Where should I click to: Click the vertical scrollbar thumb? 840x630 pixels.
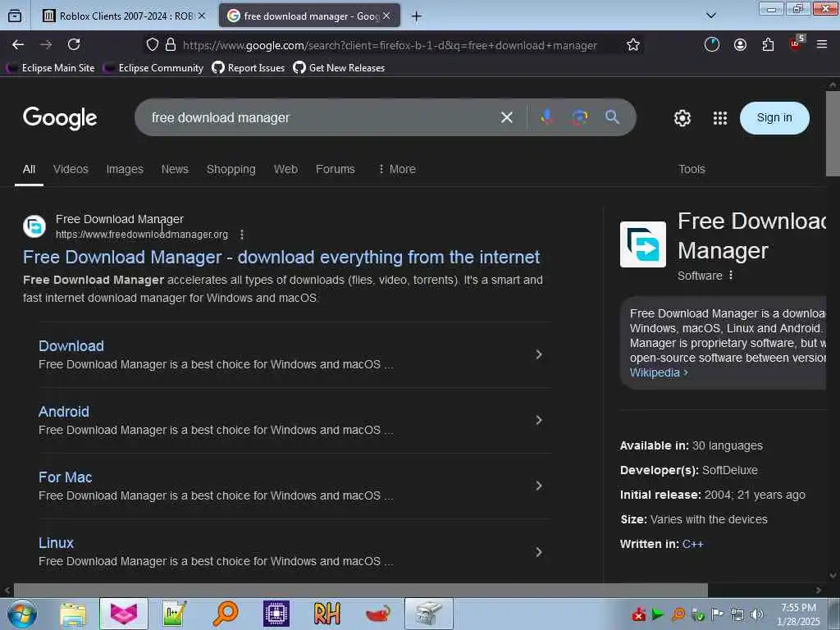click(833, 134)
